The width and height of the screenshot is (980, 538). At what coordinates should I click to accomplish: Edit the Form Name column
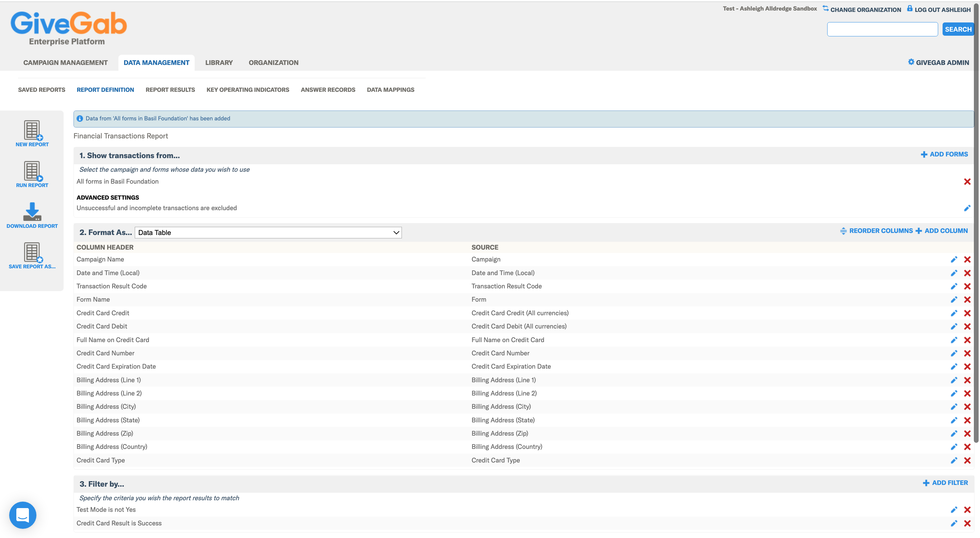[x=954, y=300]
